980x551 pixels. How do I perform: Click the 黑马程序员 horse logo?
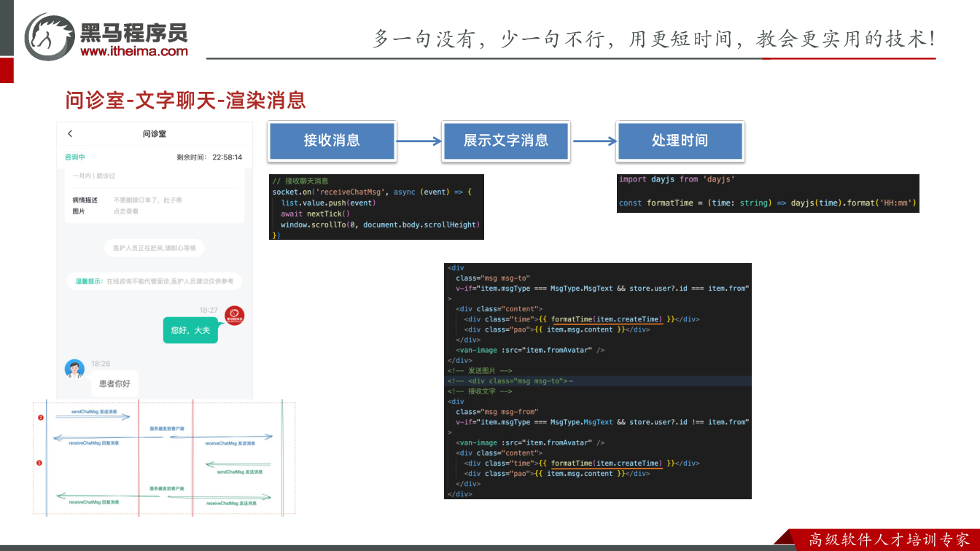tap(50, 36)
